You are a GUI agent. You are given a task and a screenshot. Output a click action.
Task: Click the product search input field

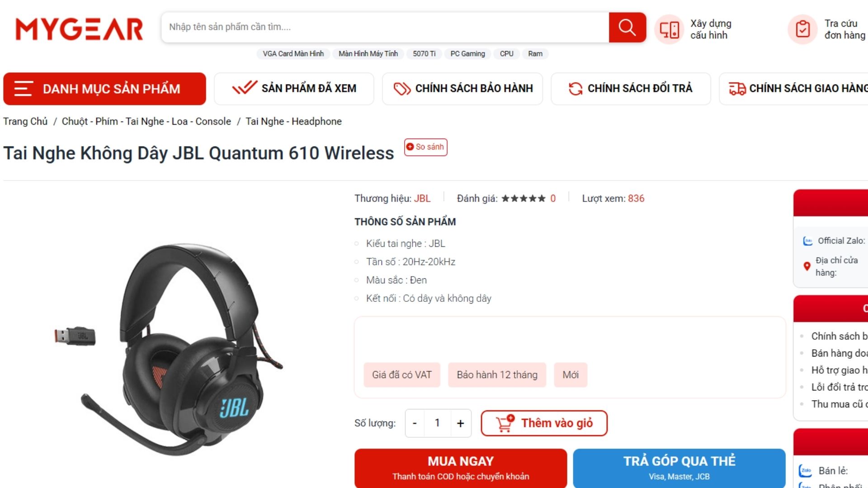[385, 28]
